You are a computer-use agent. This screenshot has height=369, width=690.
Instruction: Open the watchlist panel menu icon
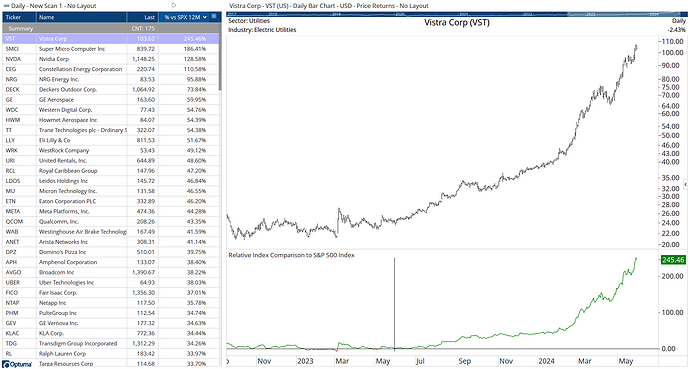click(x=6, y=6)
